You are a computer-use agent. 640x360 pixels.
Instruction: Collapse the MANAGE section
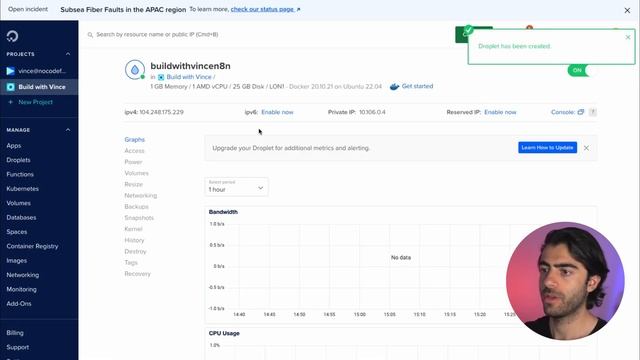(68, 130)
